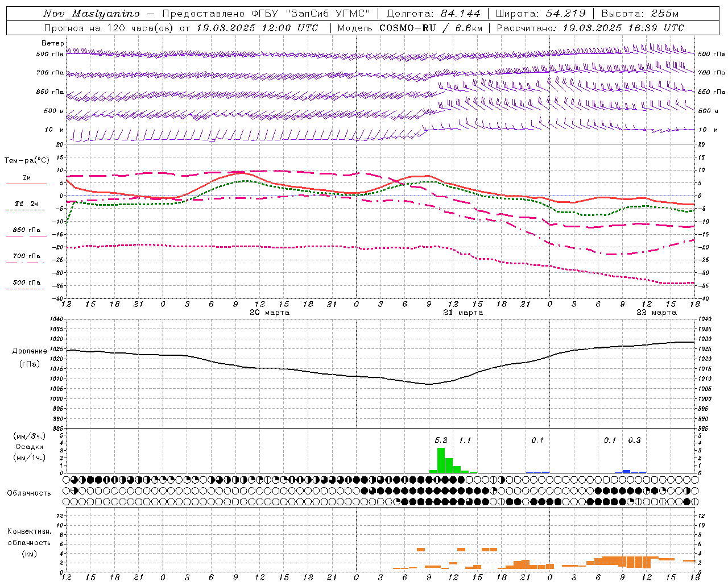The height and width of the screenshot is (582, 728).
Task: Click the 'Высота: 285м' elevation text
Action: pos(640,14)
